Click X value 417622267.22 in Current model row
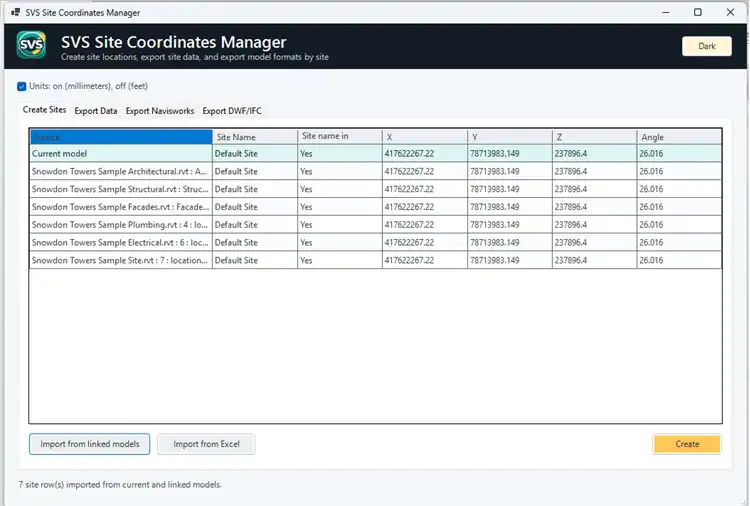Screen dimensions: 750x506 (x=425, y=154)
